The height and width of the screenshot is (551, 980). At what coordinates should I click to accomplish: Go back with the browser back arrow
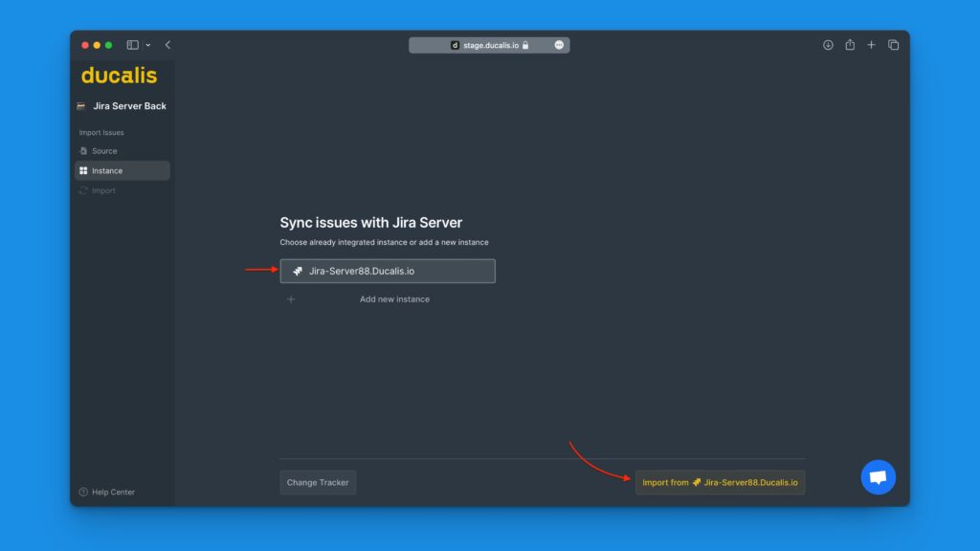(x=168, y=45)
